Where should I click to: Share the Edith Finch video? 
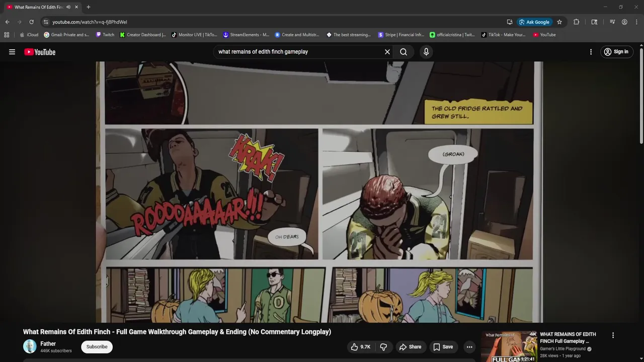coord(410,347)
